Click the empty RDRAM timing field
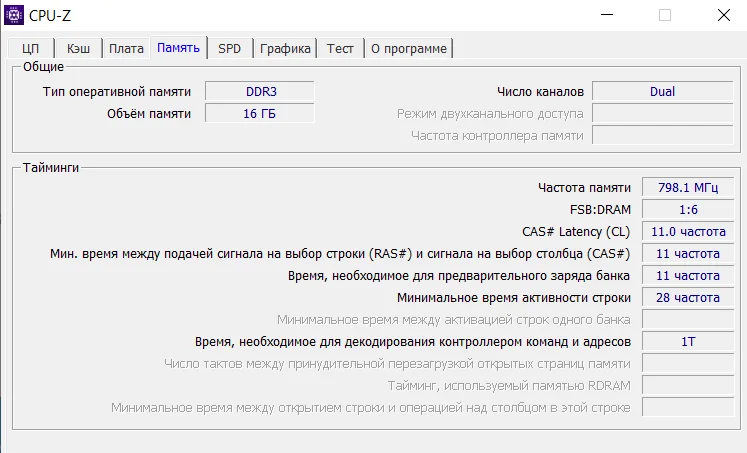The width and height of the screenshot is (747, 453). coord(688,385)
